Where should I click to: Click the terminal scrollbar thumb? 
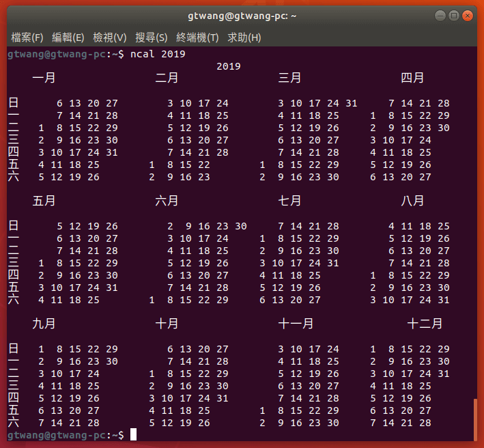(x=475, y=419)
